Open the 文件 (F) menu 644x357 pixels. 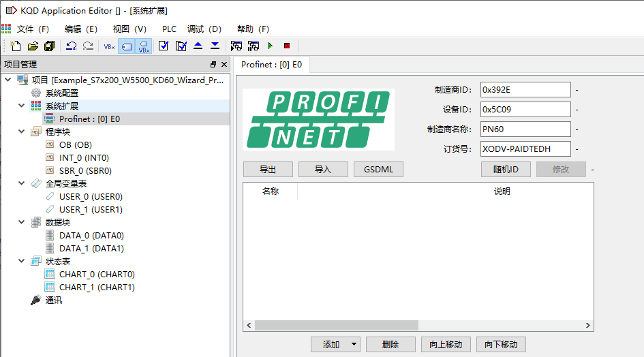33,29
